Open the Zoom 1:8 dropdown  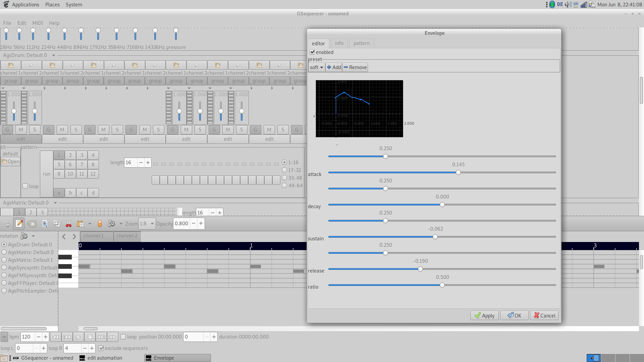pyautogui.click(x=147, y=224)
